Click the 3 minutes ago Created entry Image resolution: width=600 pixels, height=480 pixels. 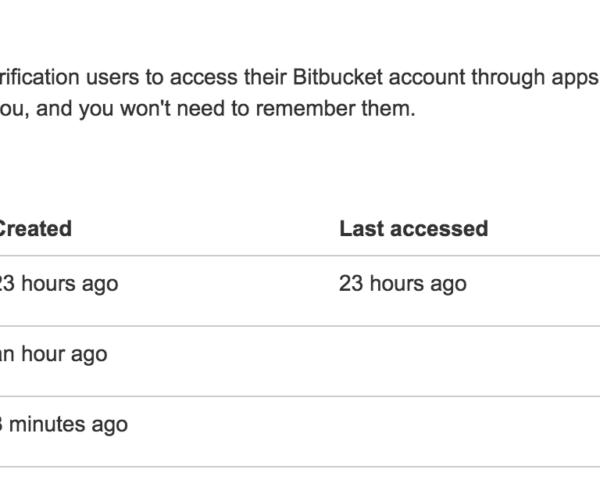click(62, 424)
